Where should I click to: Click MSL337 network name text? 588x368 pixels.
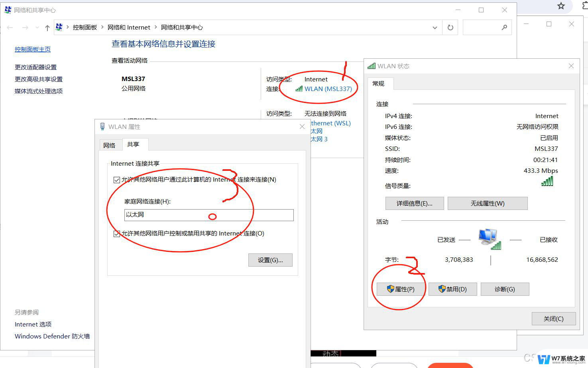pyautogui.click(x=134, y=79)
